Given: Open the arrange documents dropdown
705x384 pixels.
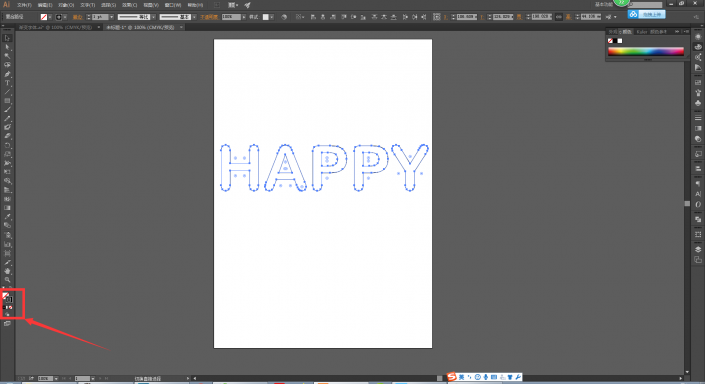Looking at the screenshot, I should click(233, 5).
